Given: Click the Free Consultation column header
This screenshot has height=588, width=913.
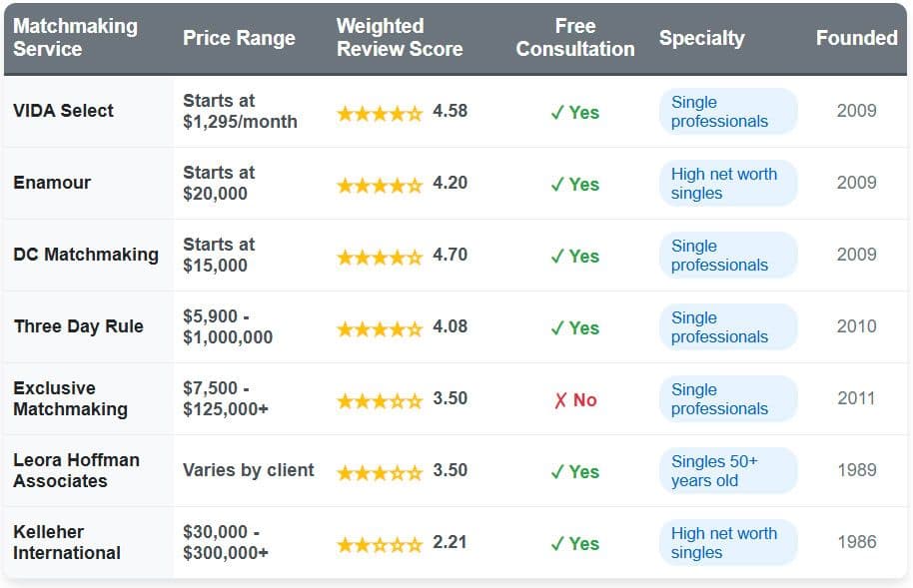Looking at the screenshot, I should tap(575, 38).
